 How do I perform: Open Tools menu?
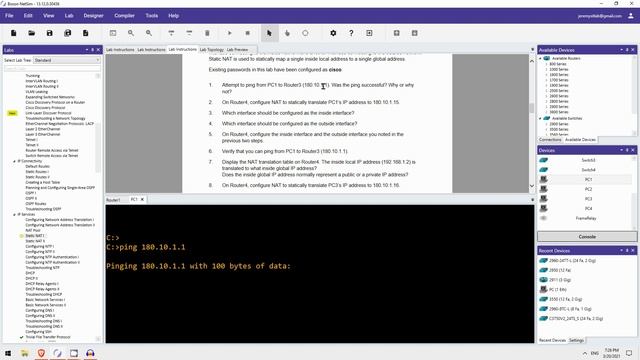click(x=151, y=16)
